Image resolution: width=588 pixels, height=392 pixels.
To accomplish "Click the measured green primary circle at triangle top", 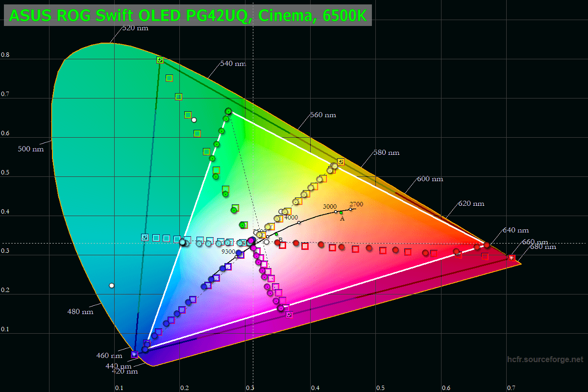I will point(228,112).
